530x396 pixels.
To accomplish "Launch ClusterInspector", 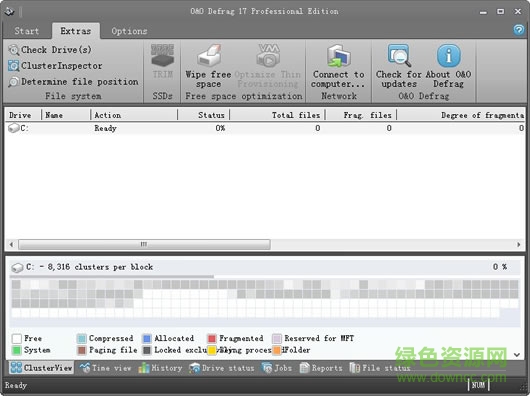I will (x=55, y=66).
